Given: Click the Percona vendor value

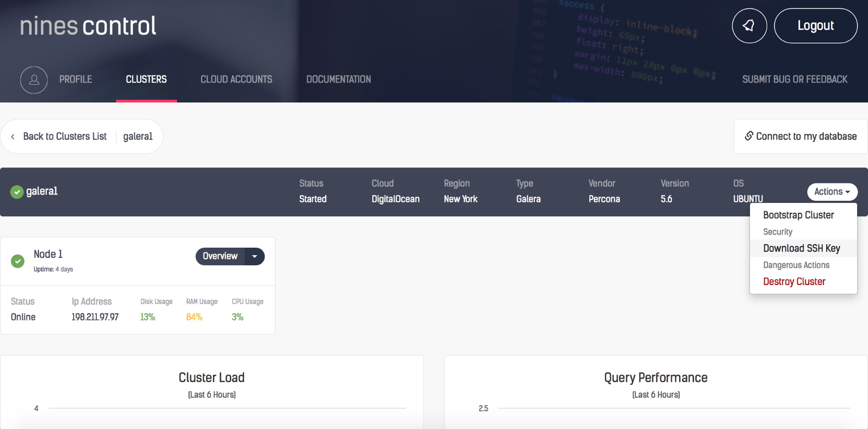Looking at the screenshot, I should 604,199.
